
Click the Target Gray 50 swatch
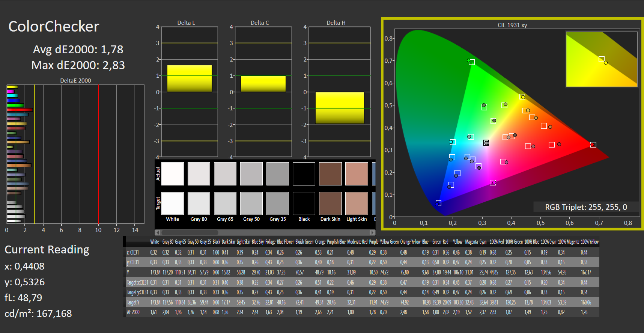click(251, 203)
